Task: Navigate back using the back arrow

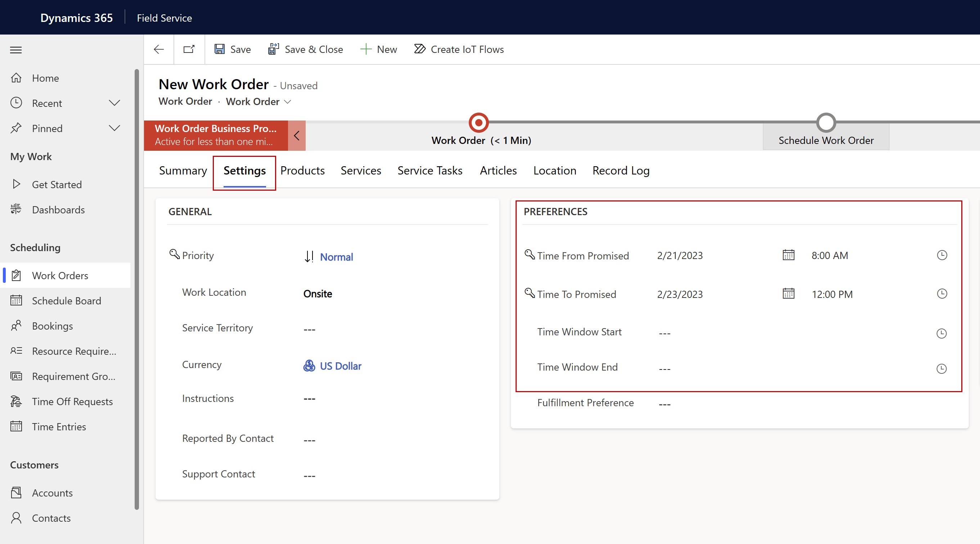Action: click(159, 49)
